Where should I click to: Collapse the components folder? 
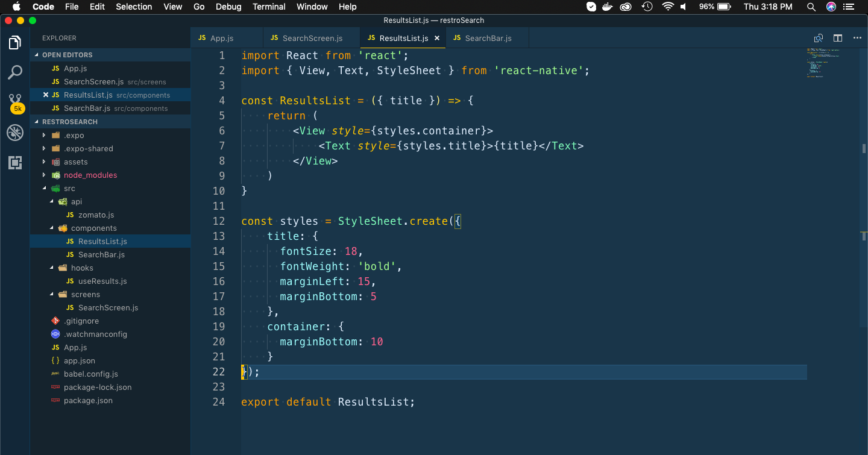point(51,228)
